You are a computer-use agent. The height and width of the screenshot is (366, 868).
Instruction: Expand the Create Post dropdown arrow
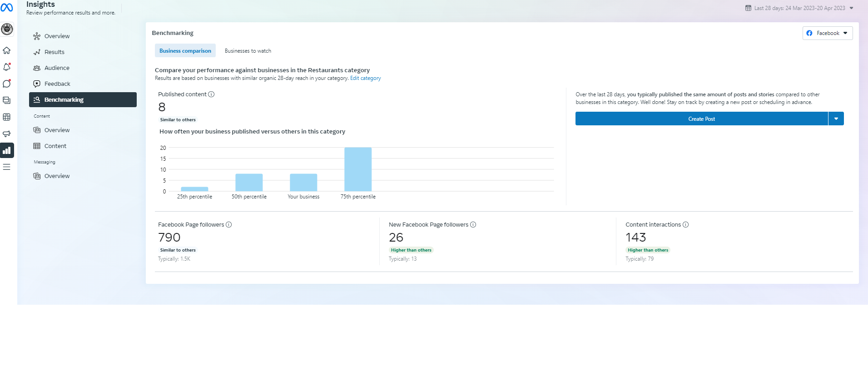click(x=836, y=119)
